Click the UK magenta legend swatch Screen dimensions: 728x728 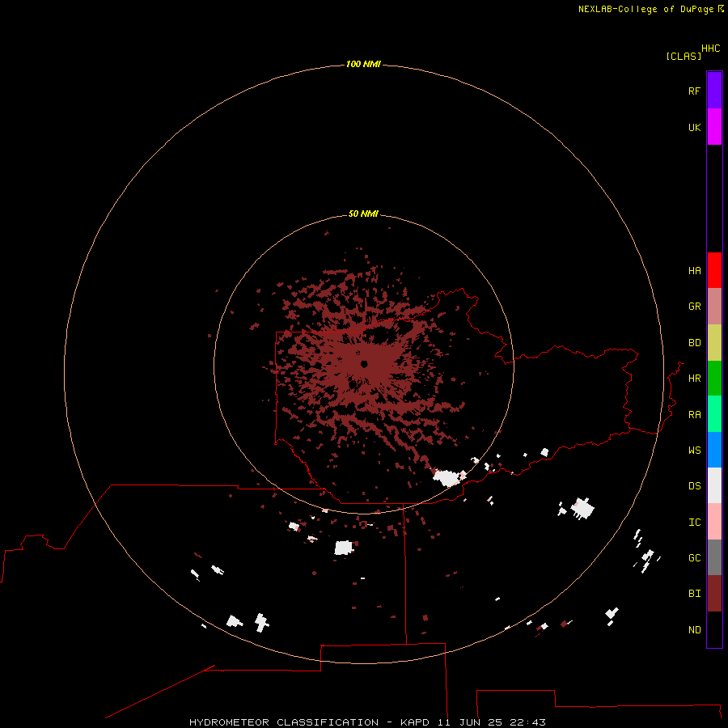click(714, 127)
